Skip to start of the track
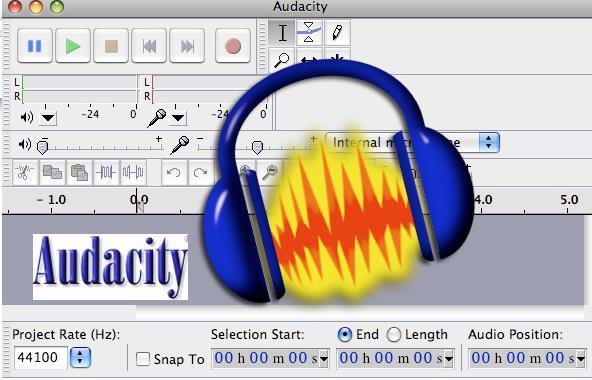592x380 pixels. (149, 46)
